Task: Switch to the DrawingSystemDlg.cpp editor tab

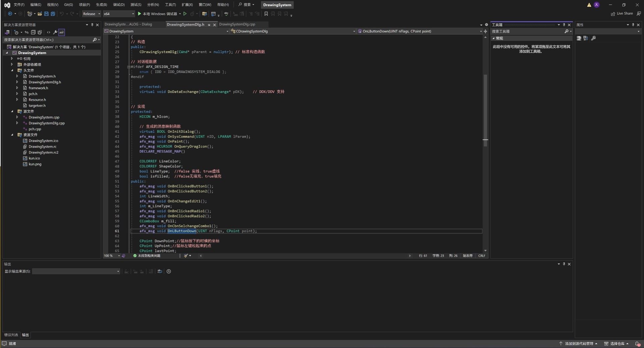Action: 237,24
